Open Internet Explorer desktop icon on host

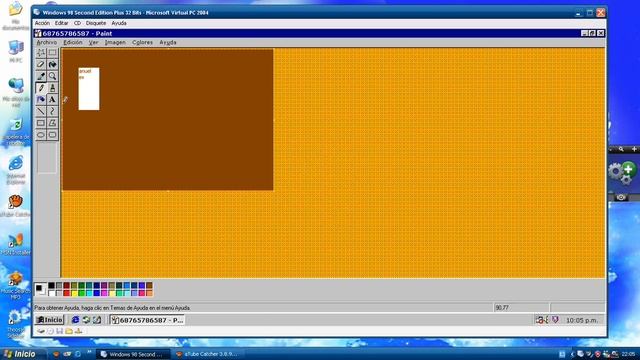[16, 170]
